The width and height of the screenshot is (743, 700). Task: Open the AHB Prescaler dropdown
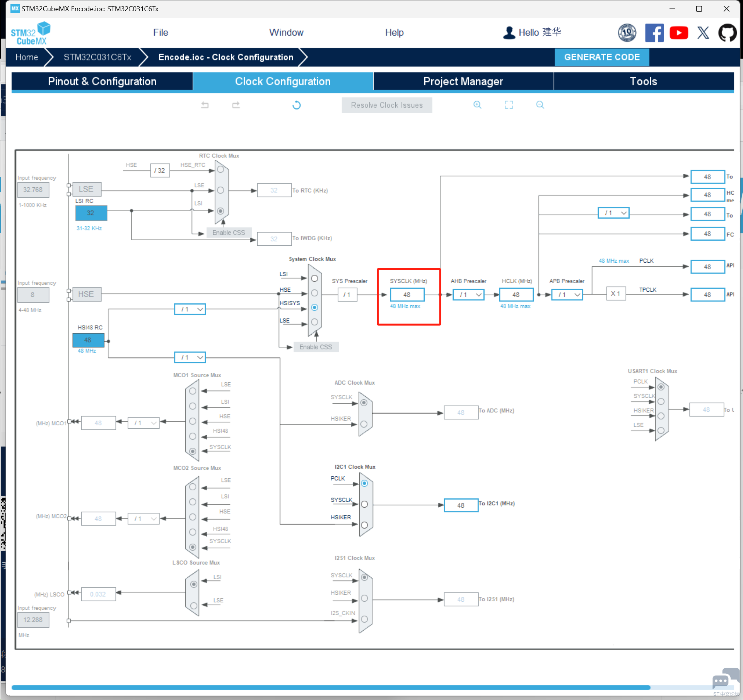469,295
